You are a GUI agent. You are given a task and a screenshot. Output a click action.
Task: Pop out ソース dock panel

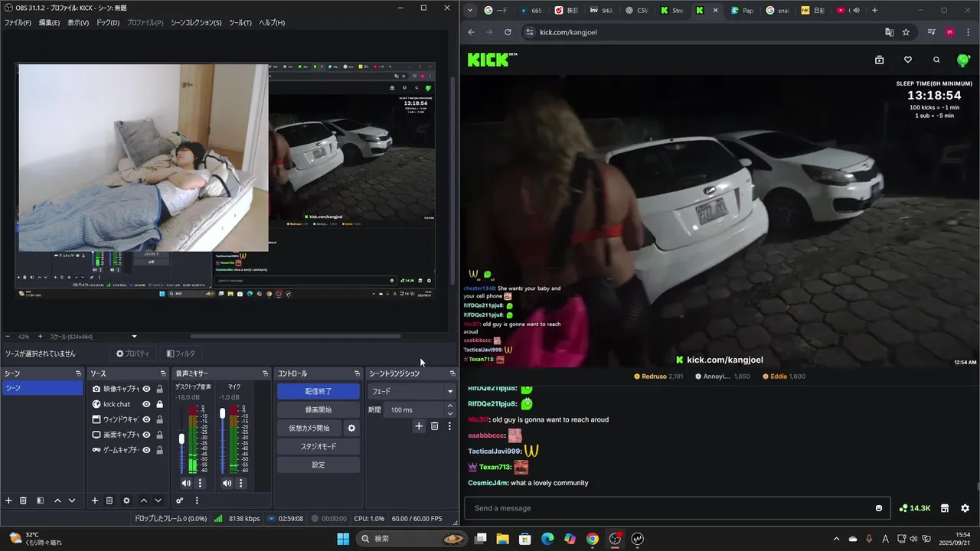pos(163,373)
